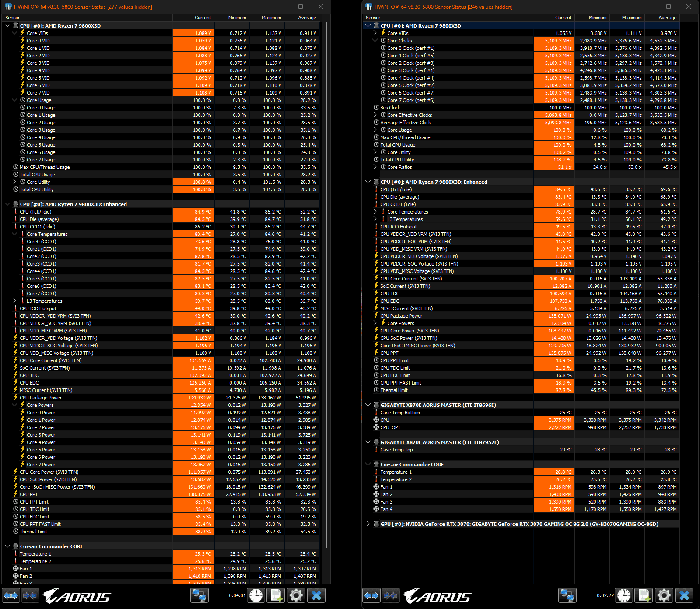Open the network remote icon in the left HWiNFO window
The image size is (700, 609).
199,595
